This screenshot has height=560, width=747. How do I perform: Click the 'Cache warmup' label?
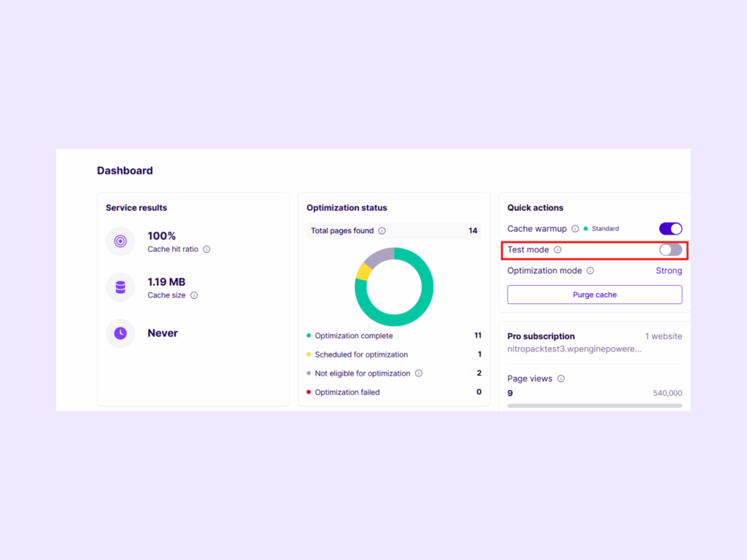coord(537,228)
